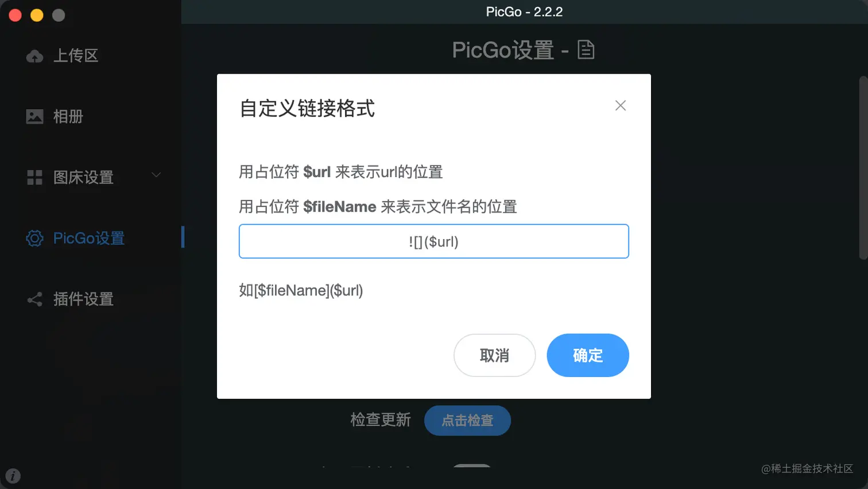
Task: Open the info icon at sidebar bottom
Action: pos(13,476)
